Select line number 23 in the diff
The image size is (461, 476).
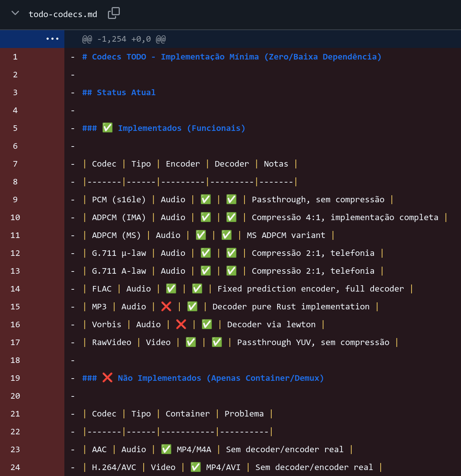point(15,450)
